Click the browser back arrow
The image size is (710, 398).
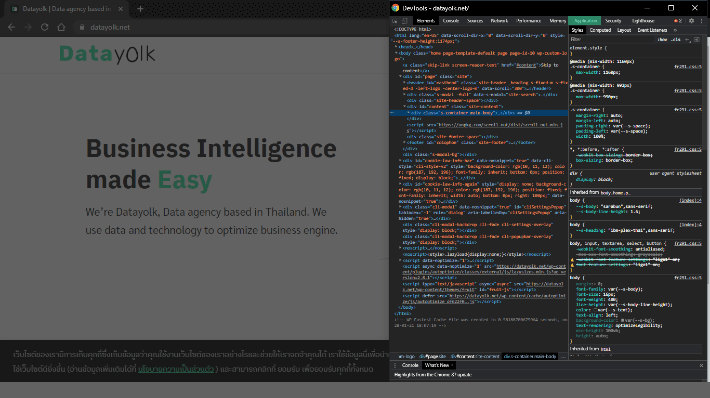tap(11, 27)
